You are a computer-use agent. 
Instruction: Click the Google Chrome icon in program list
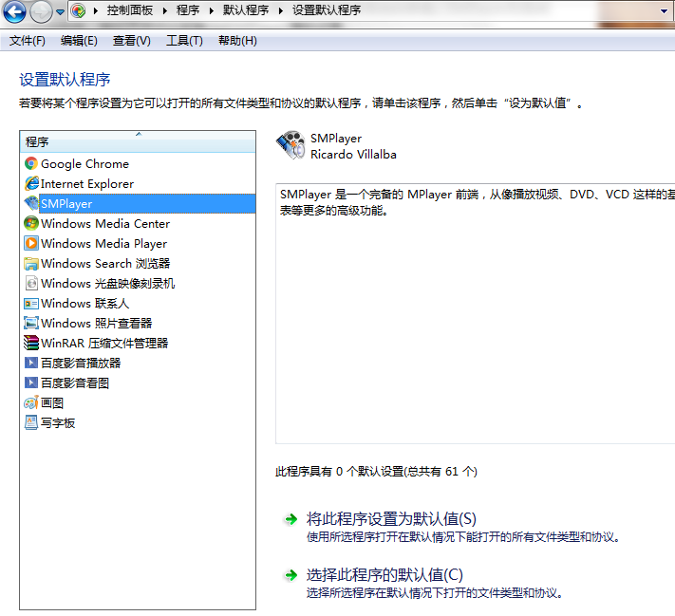31,163
